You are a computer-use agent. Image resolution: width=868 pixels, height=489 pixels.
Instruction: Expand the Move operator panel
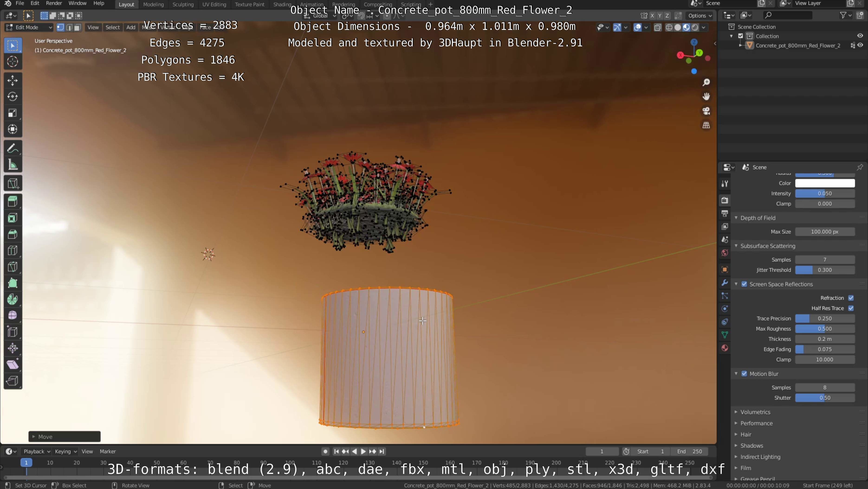click(x=64, y=437)
